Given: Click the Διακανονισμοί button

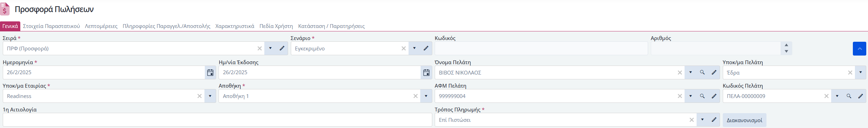Looking at the screenshot, I should (744, 120).
